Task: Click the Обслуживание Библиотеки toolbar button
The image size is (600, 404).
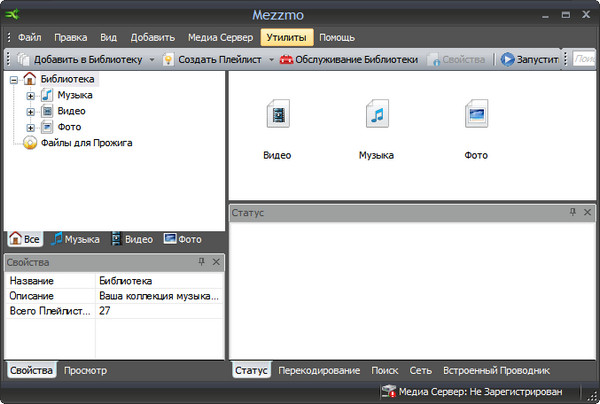Action: pyautogui.click(x=349, y=60)
